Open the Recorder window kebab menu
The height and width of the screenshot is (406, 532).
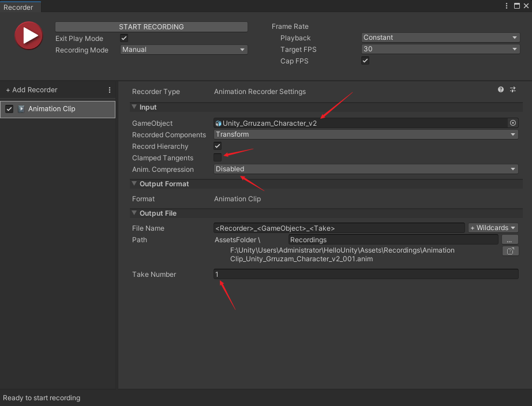pyautogui.click(x=506, y=6)
